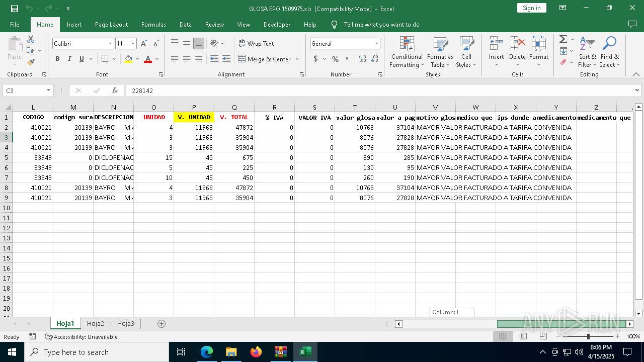
Task: Open the Insert ribbon tab
Action: click(74, 25)
